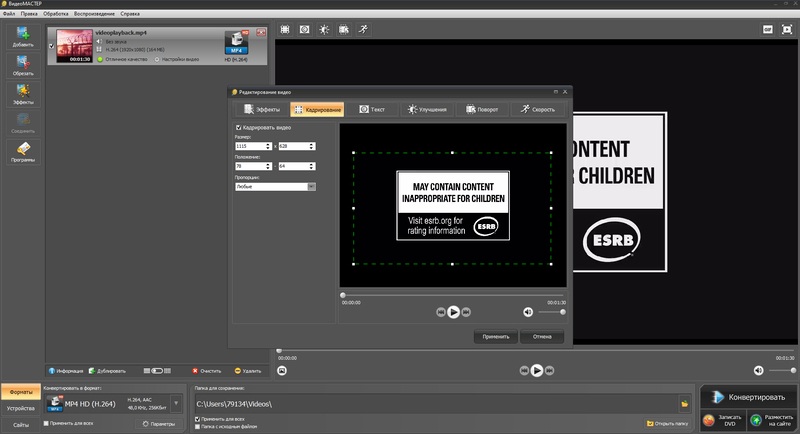Select the Сайты tab at bottom left
The height and width of the screenshot is (434, 800).
[x=21, y=425]
